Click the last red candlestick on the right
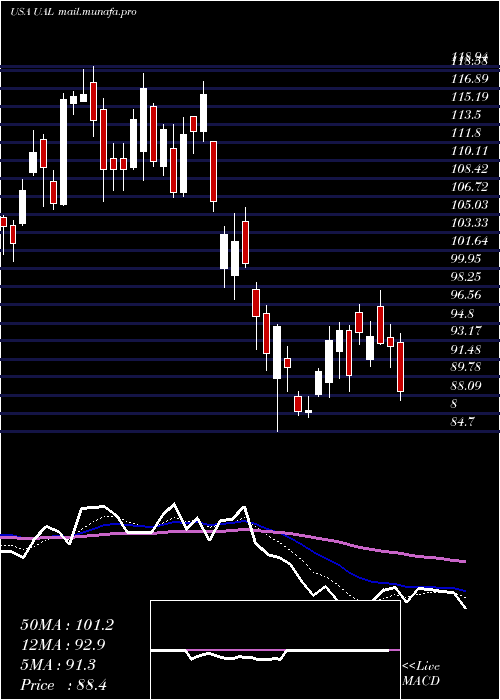 coord(401,367)
